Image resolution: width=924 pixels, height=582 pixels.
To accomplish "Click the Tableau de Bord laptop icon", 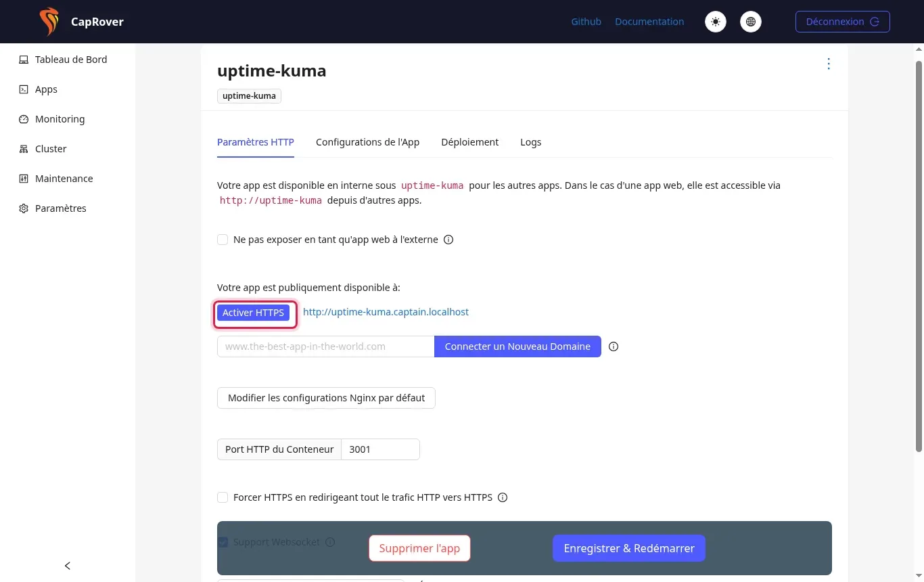I will click(24, 60).
